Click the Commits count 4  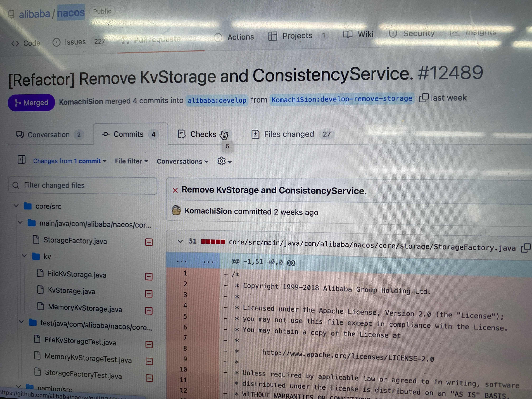153,134
